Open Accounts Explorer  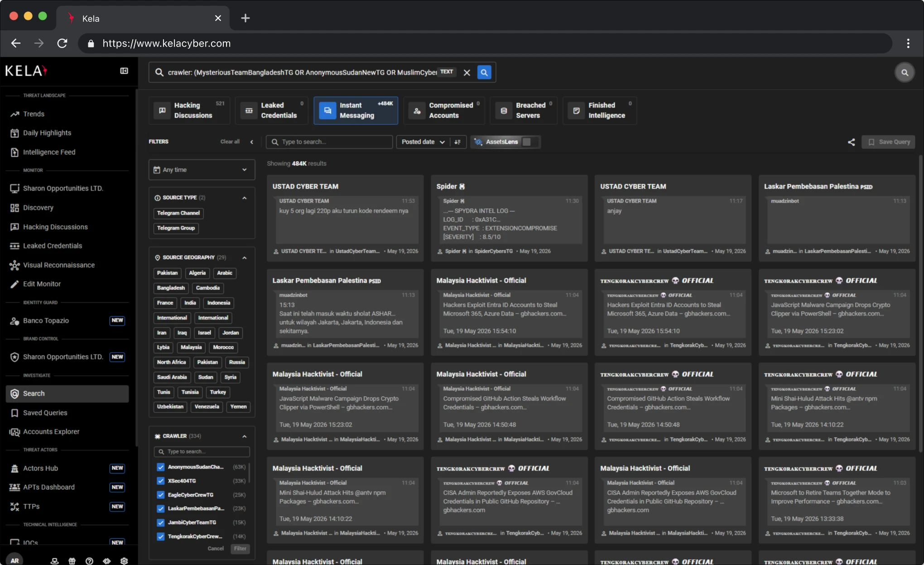(51, 432)
